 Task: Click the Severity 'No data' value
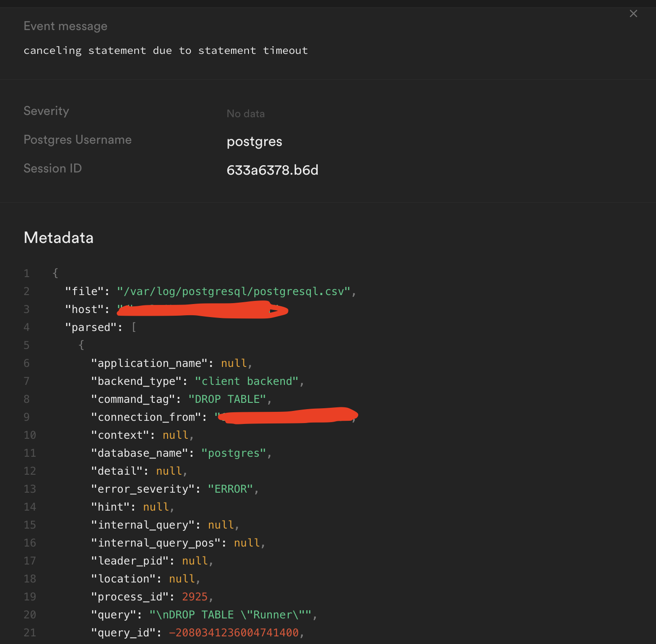coord(245,114)
